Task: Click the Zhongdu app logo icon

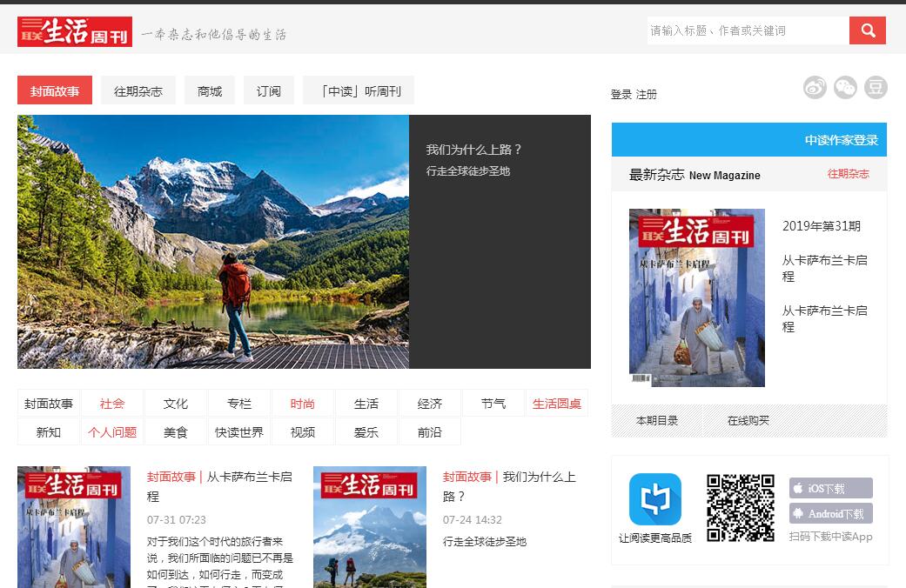Action: click(x=654, y=499)
